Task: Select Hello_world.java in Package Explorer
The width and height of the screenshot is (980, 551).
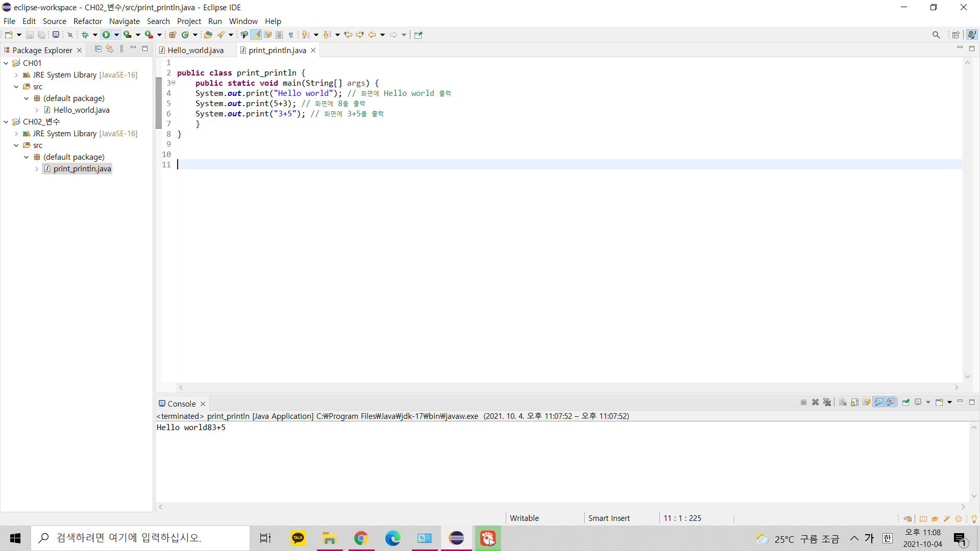Action: click(81, 110)
